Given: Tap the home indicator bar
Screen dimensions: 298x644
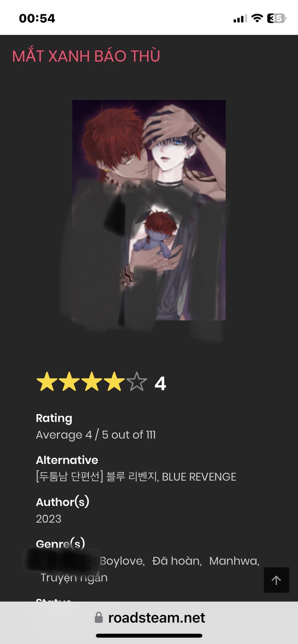Looking at the screenshot, I should pos(149,636).
